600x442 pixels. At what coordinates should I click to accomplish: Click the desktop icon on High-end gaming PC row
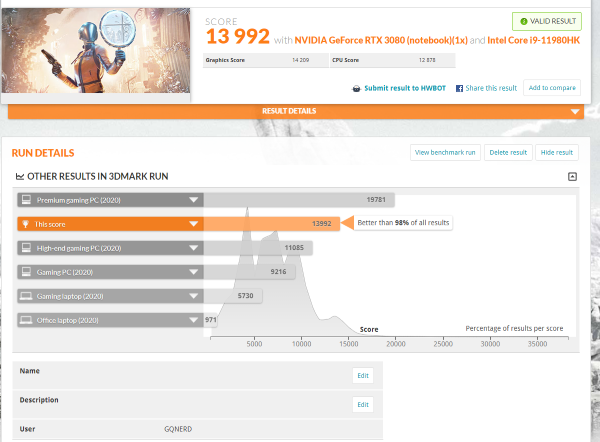26,248
